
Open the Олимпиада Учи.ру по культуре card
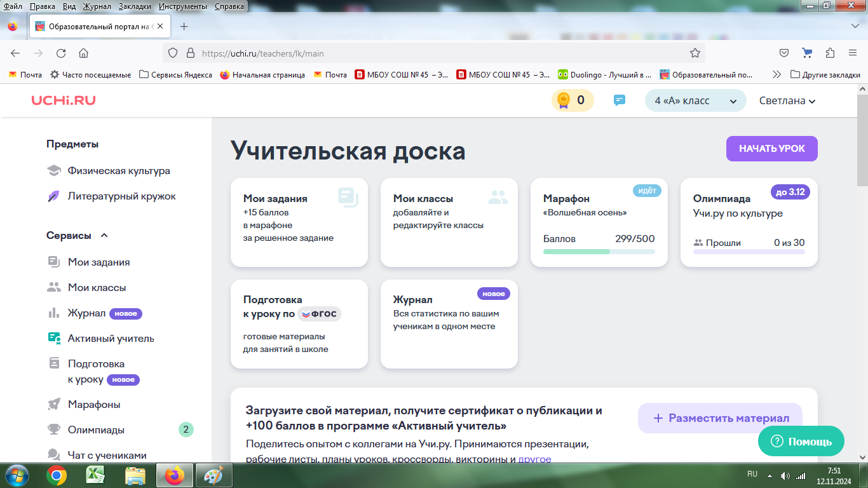749,222
